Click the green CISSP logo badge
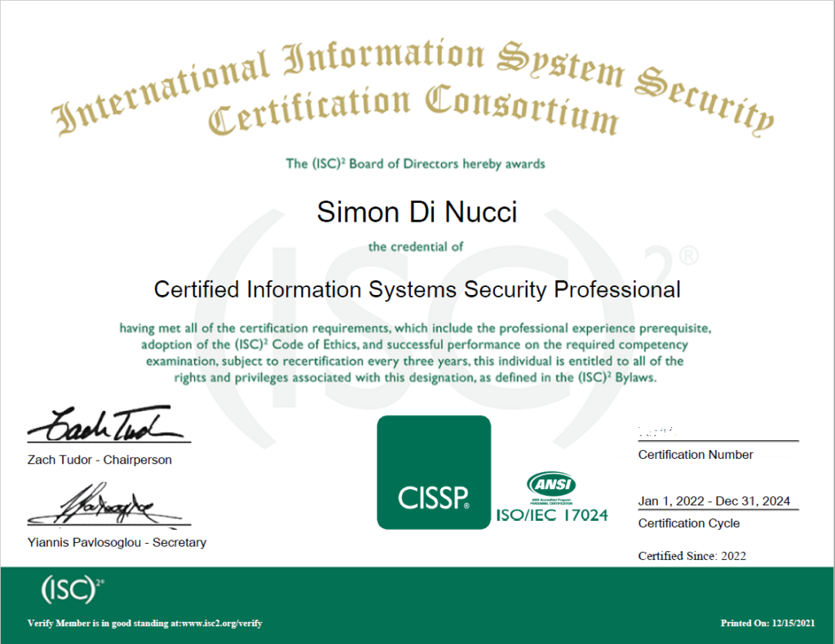Viewport: 835px width, 644px height. [433, 472]
